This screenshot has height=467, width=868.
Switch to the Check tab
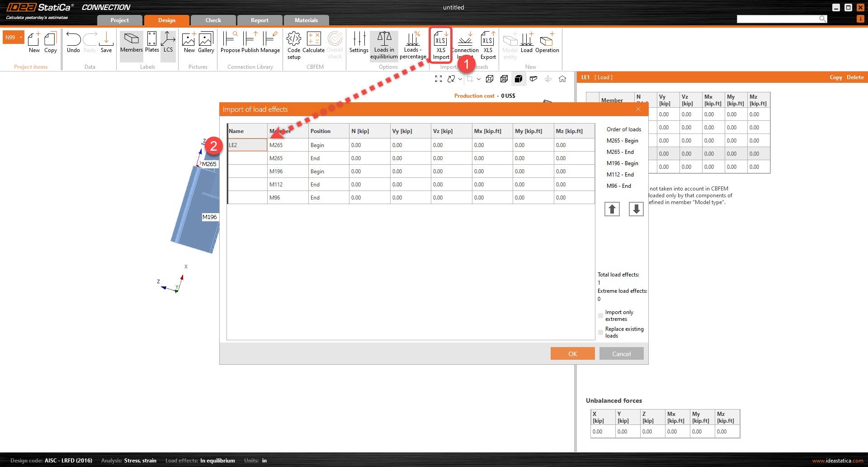[x=213, y=20]
